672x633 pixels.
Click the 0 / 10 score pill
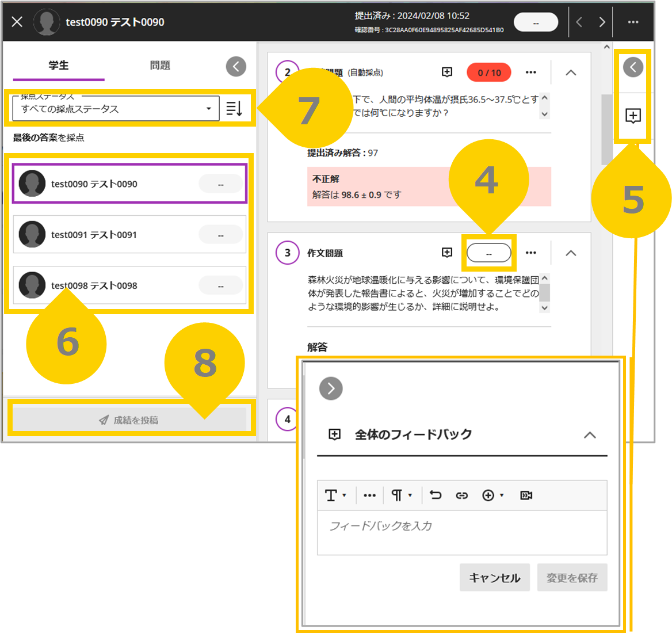(489, 73)
